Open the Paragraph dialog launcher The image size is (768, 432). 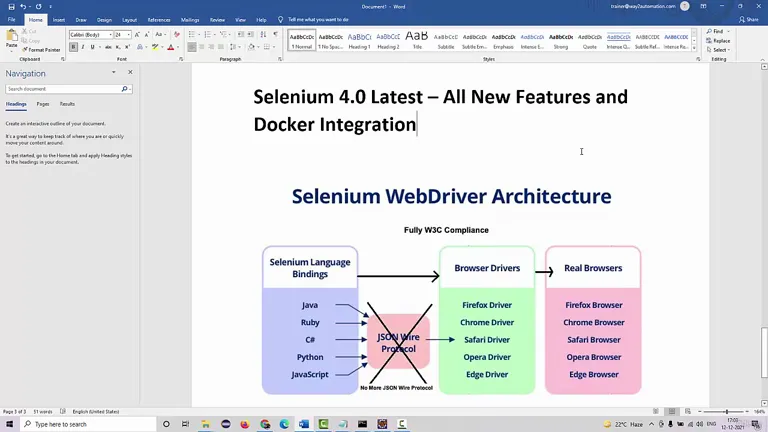(x=280, y=59)
